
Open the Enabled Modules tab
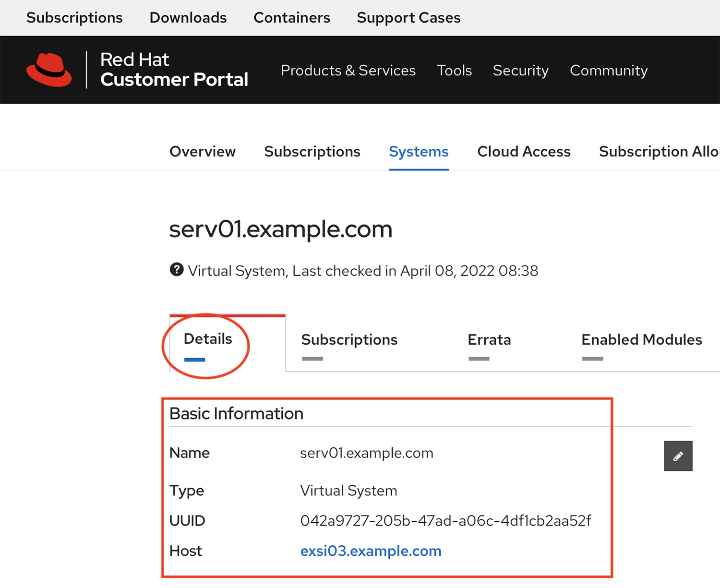point(641,340)
